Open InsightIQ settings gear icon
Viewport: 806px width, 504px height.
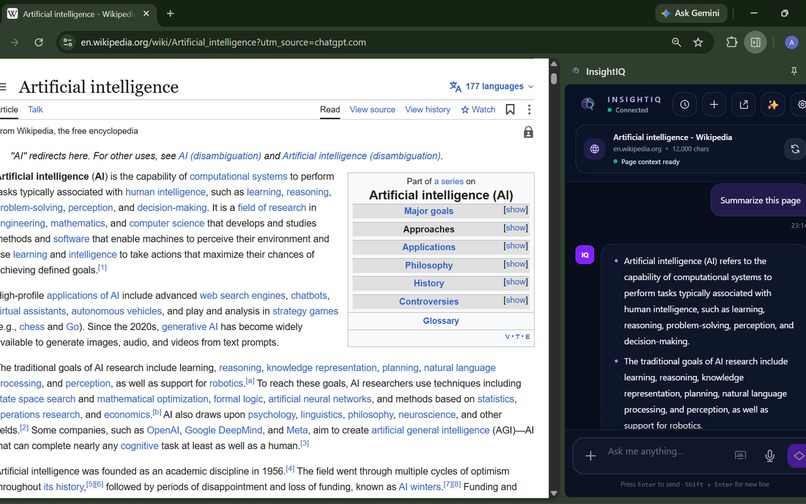point(800,104)
